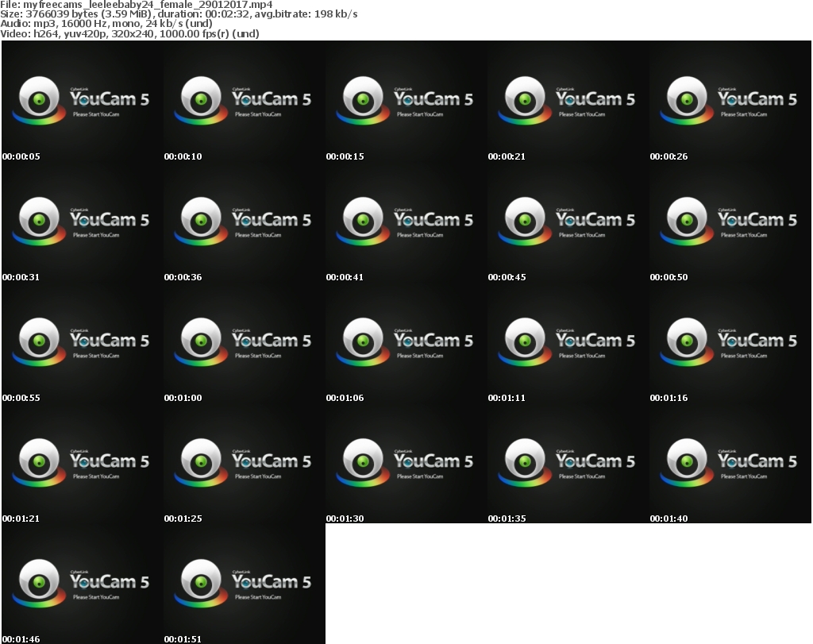The height and width of the screenshot is (644, 813).
Task: Select the thumbnail frame at 00:00:41
Action: 406,222
